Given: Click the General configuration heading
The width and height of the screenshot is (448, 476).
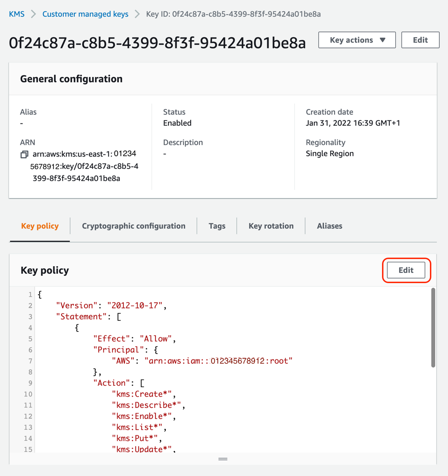Looking at the screenshot, I should [x=71, y=79].
